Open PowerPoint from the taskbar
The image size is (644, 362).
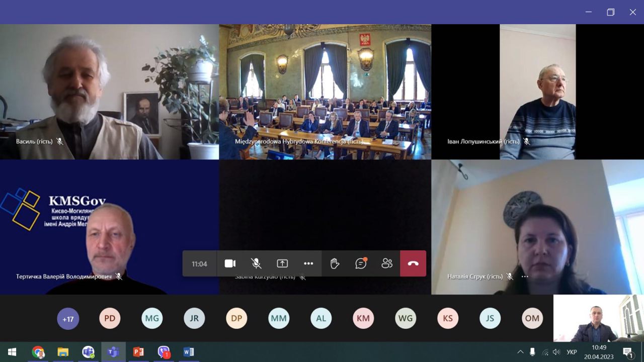(138, 352)
